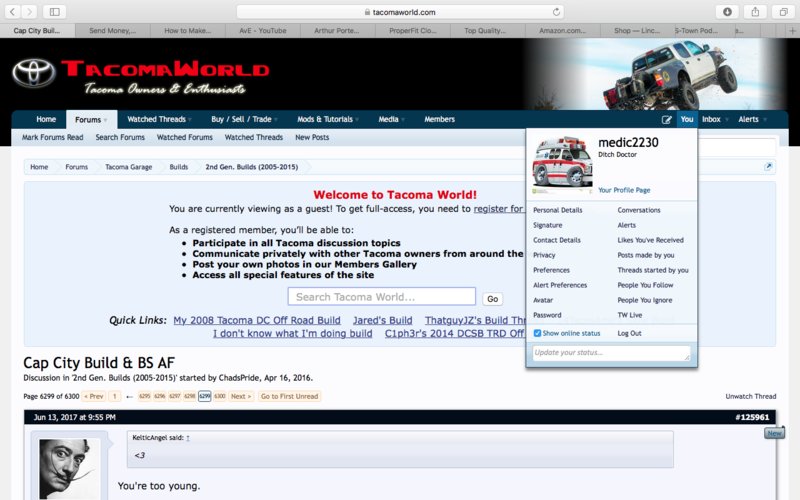Screen dimensions: 800x500
Task: Show all tabs overview icon
Action: [783, 12]
